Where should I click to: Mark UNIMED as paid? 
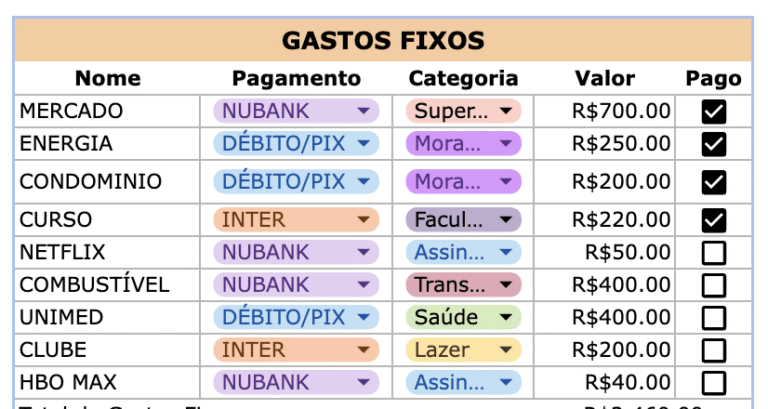click(713, 319)
